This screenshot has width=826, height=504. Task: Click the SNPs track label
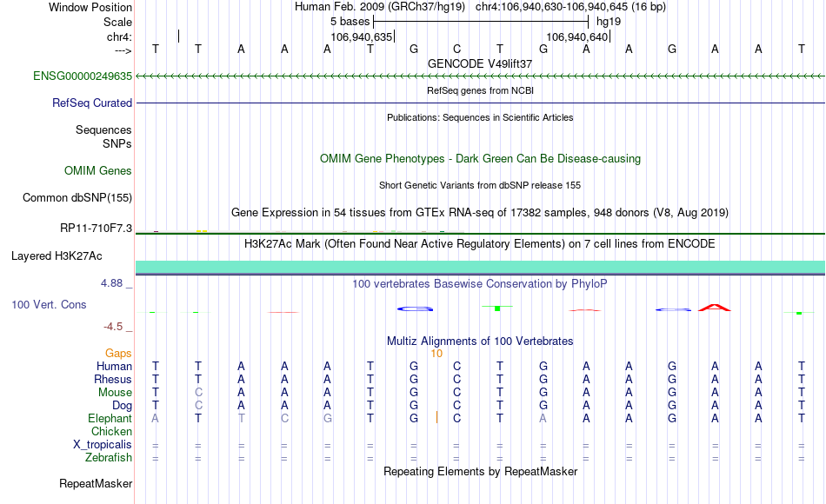pos(117,143)
